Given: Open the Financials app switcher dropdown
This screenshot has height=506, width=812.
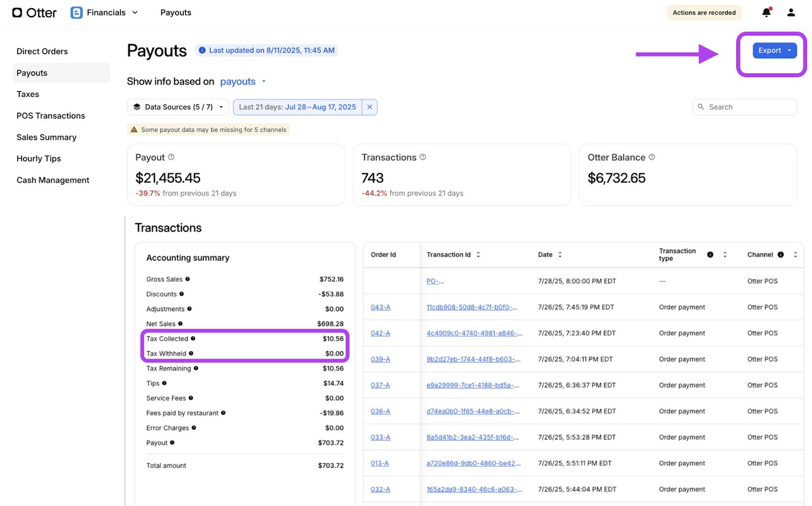Looking at the screenshot, I should point(105,13).
